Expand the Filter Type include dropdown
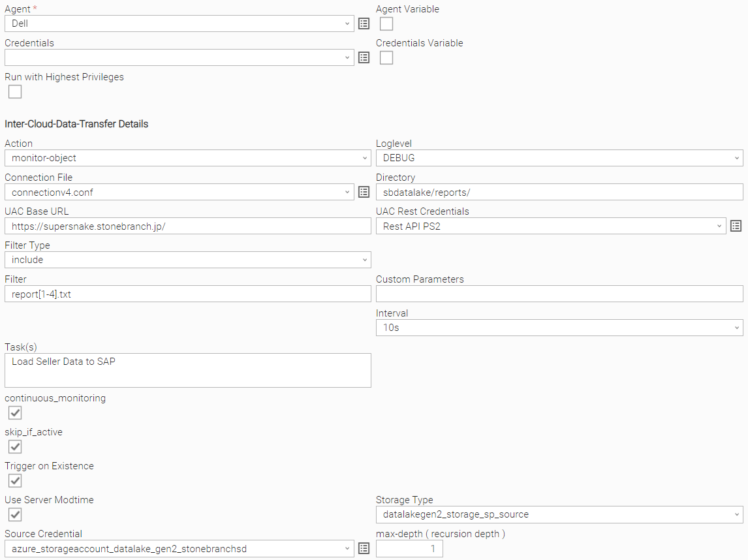This screenshot has height=560, width=748. tap(188, 260)
